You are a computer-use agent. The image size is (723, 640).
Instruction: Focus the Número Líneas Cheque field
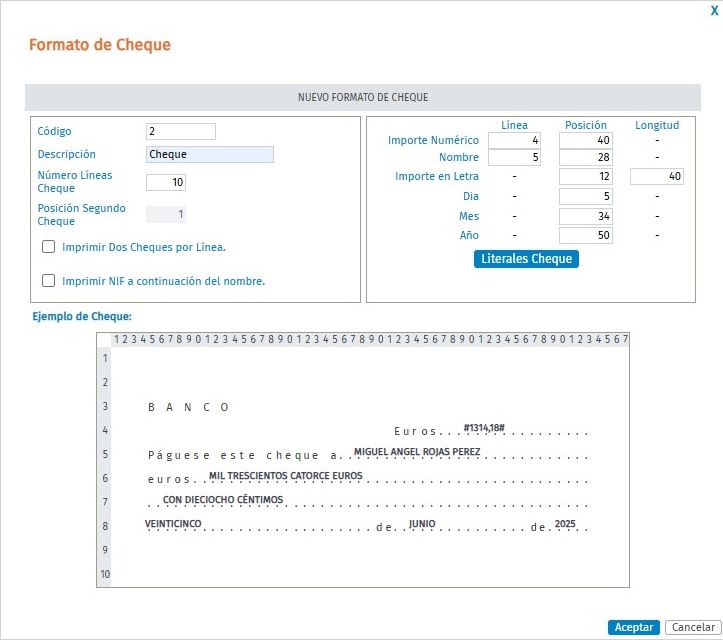tap(166, 182)
